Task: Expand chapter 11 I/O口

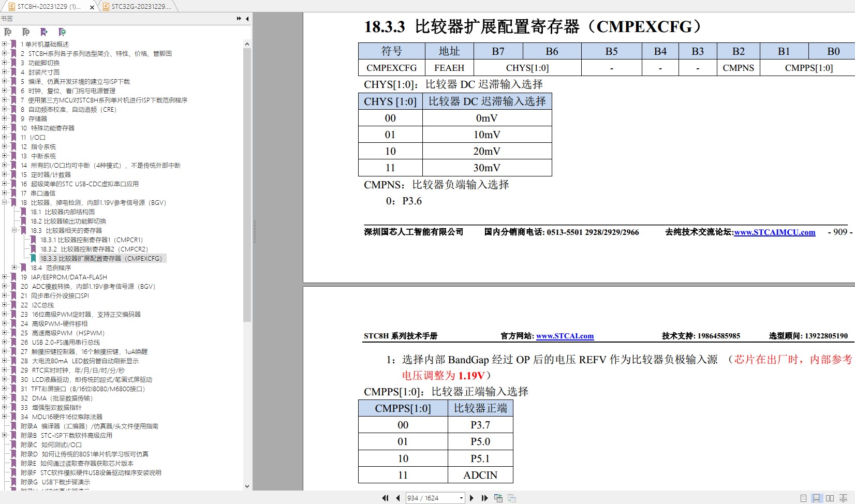Action: click(x=4, y=137)
